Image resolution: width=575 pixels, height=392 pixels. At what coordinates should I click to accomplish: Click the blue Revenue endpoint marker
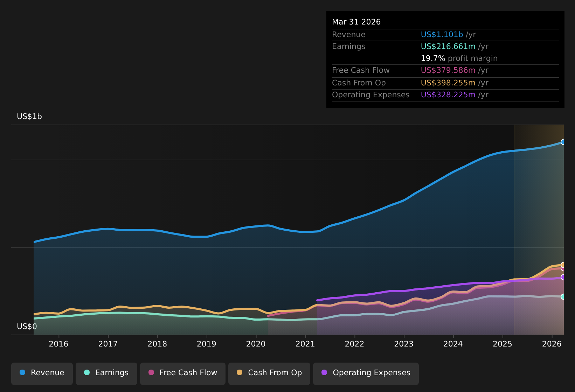[563, 142]
